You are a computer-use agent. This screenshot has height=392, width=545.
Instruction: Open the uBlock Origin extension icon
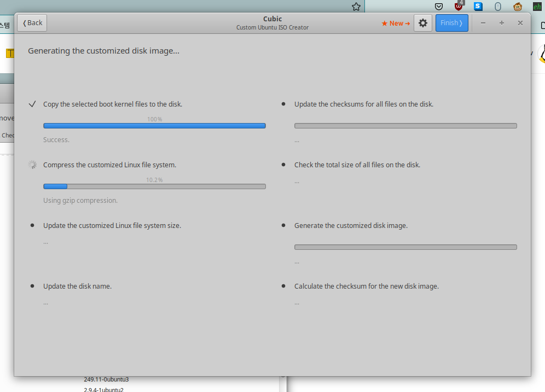[x=459, y=6]
